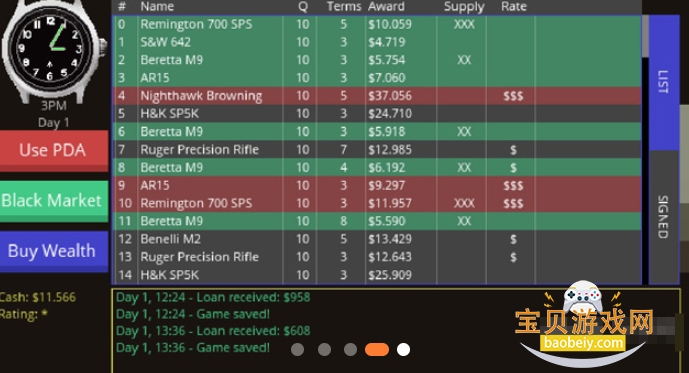This screenshot has width=689, height=373.
Task: Click the $10.059 award value
Action: [390, 24]
